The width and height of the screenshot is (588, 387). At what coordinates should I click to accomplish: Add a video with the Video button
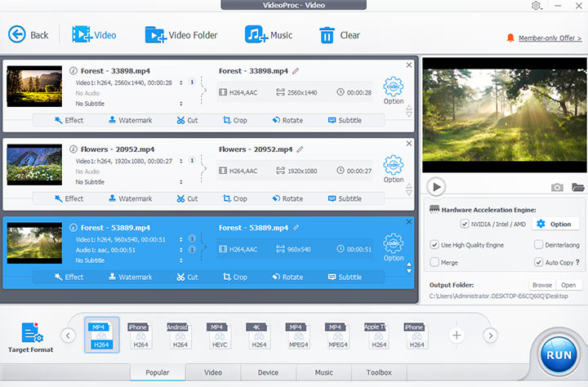pyautogui.click(x=94, y=35)
